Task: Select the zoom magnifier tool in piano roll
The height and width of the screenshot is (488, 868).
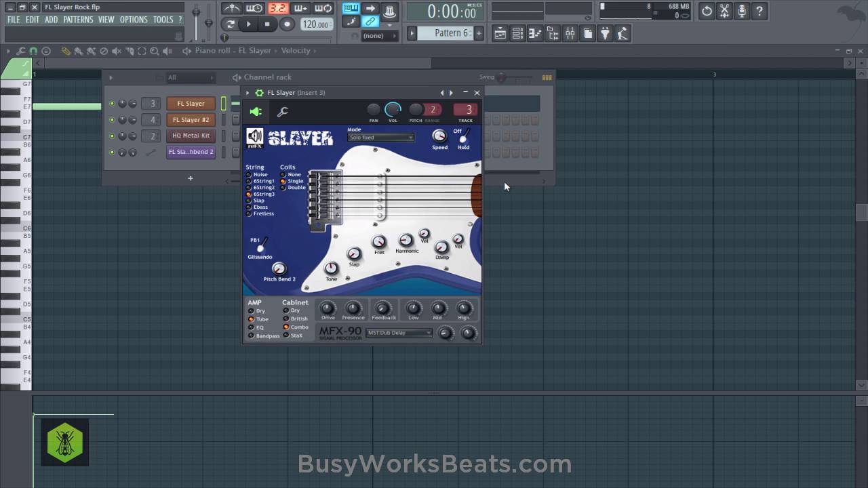Action: (x=155, y=51)
